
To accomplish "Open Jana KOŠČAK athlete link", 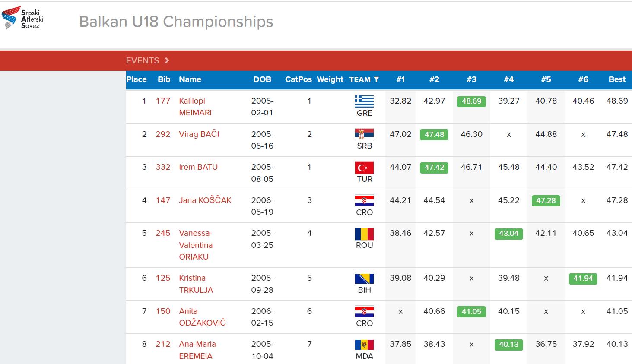I will (x=205, y=200).
